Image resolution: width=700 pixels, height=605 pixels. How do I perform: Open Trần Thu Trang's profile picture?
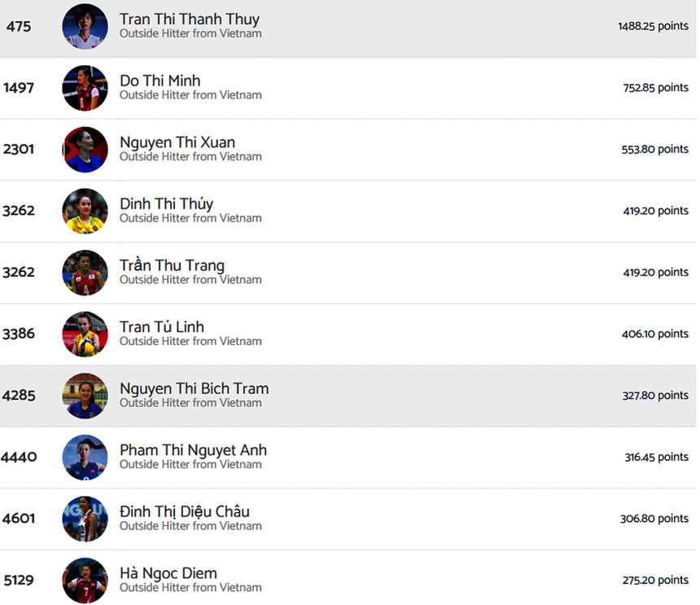point(85,273)
